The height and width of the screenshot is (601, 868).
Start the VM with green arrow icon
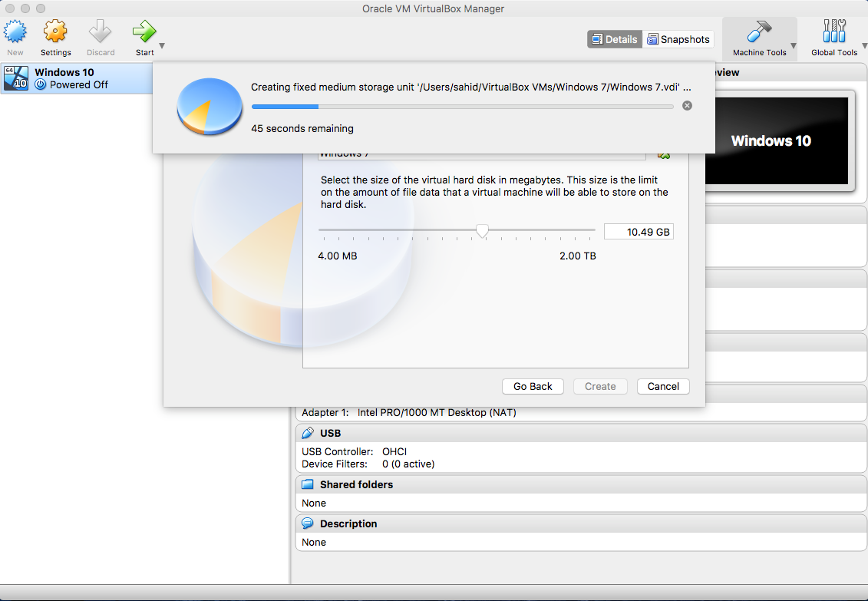(144, 31)
